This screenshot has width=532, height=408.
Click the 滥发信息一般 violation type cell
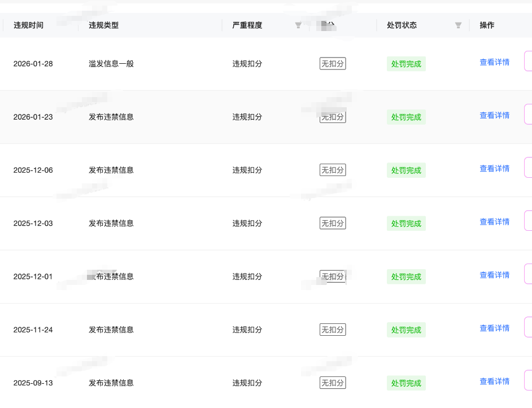(x=111, y=64)
